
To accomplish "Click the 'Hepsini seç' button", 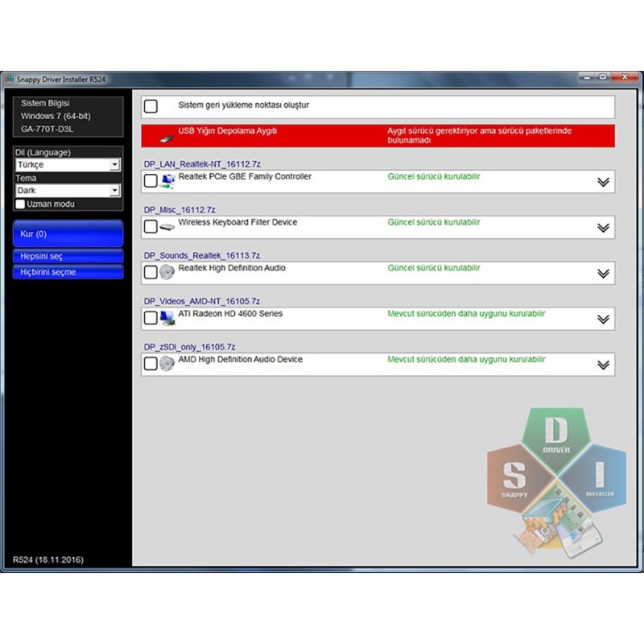I will click(x=68, y=256).
